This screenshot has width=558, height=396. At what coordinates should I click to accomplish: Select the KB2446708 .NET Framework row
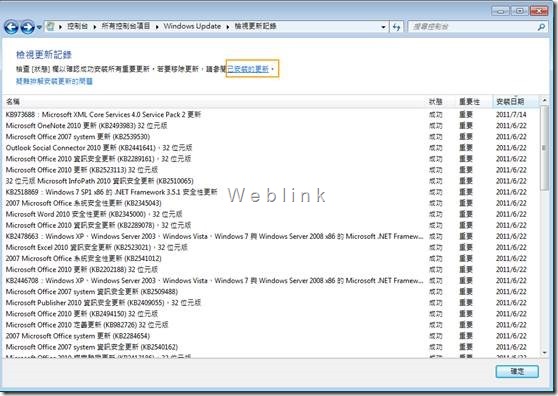pos(270,280)
